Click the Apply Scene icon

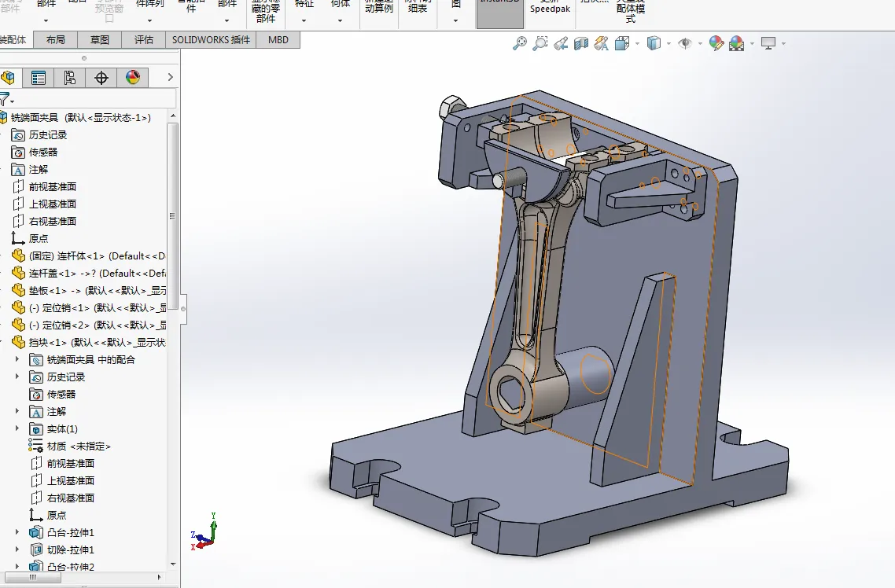click(x=737, y=44)
